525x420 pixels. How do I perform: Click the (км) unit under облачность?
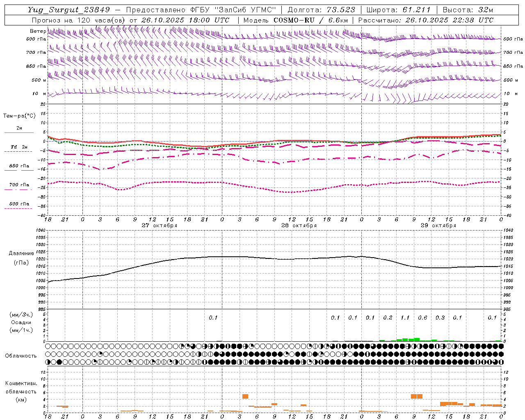pos(21,400)
